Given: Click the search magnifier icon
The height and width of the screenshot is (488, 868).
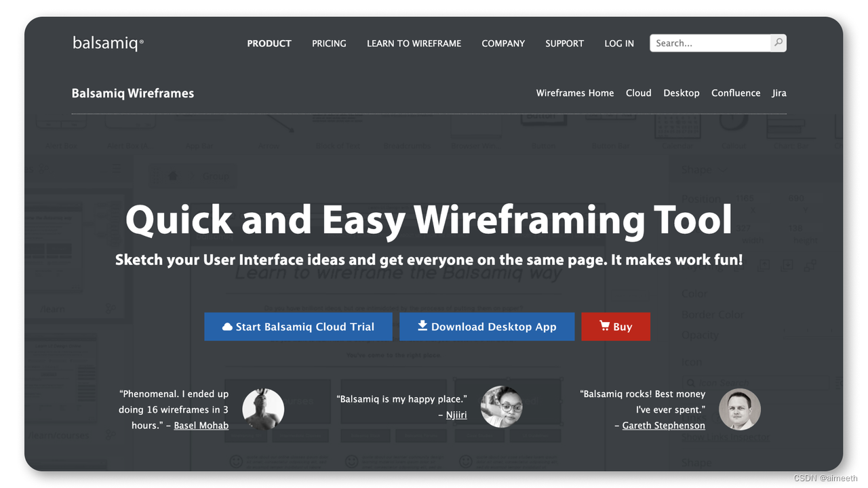Looking at the screenshot, I should point(778,43).
